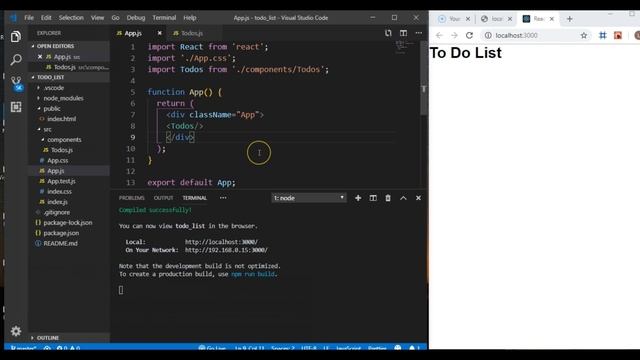Viewport: 640px width, 360px height.
Task: Bookmark the page with the star icon
Action: point(584,36)
